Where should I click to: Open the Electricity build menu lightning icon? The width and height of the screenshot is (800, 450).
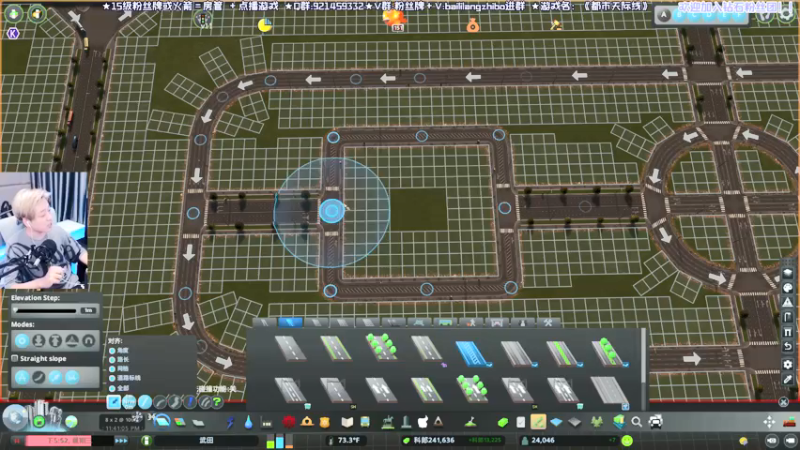pyautogui.click(x=231, y=422)
